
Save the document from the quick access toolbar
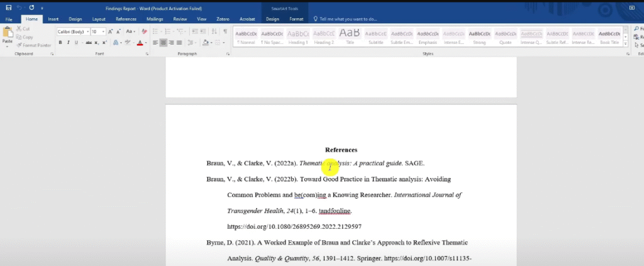coord(9,8)
